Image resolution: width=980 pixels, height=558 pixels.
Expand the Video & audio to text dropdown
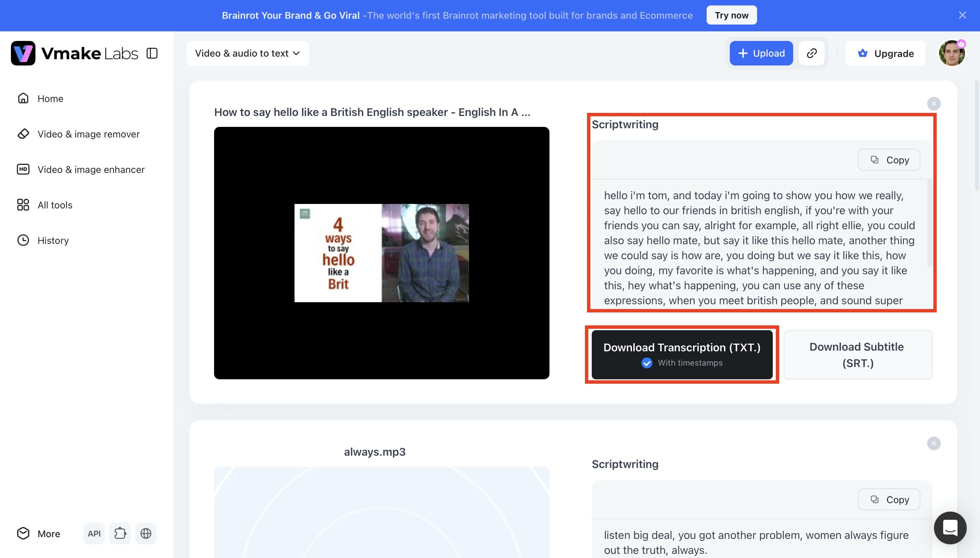tap(248, 53)
